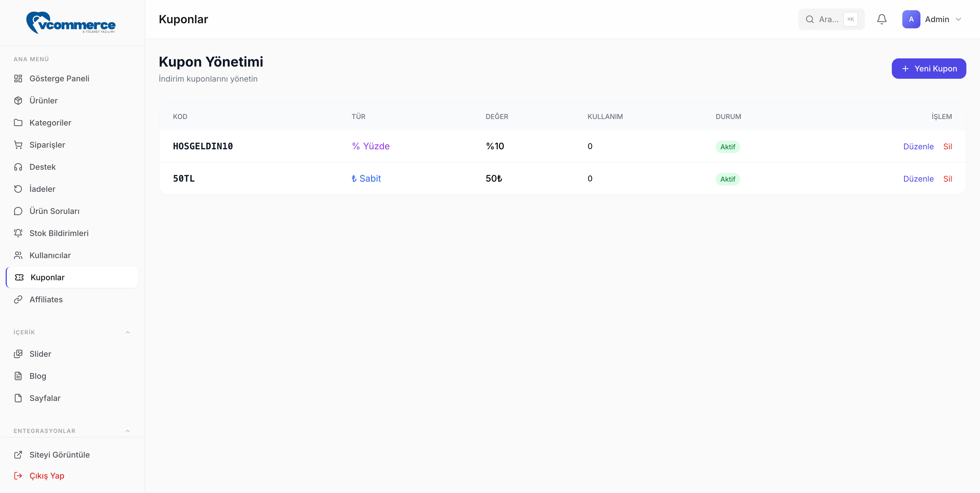Go to Kullanıcılar menu item

pyautogui.click(x=50, y=256)
